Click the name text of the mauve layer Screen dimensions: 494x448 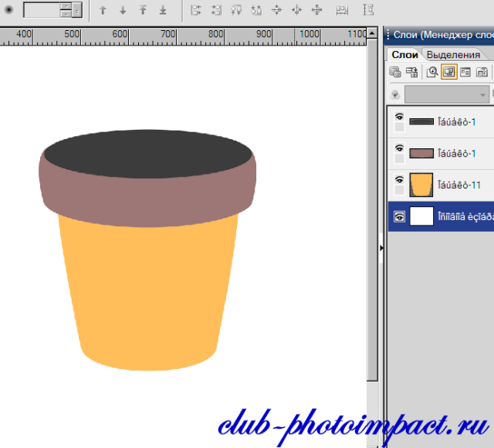tap(456, 154)
